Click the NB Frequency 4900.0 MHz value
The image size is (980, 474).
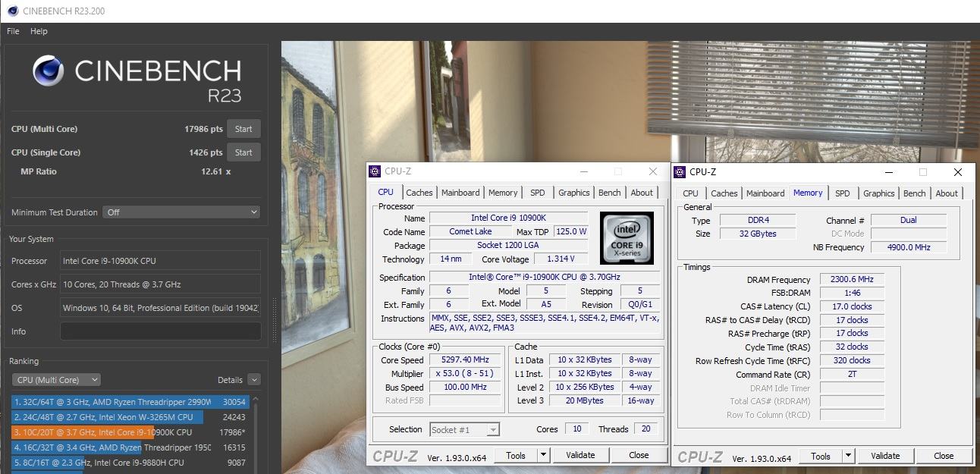coord(909,247)
